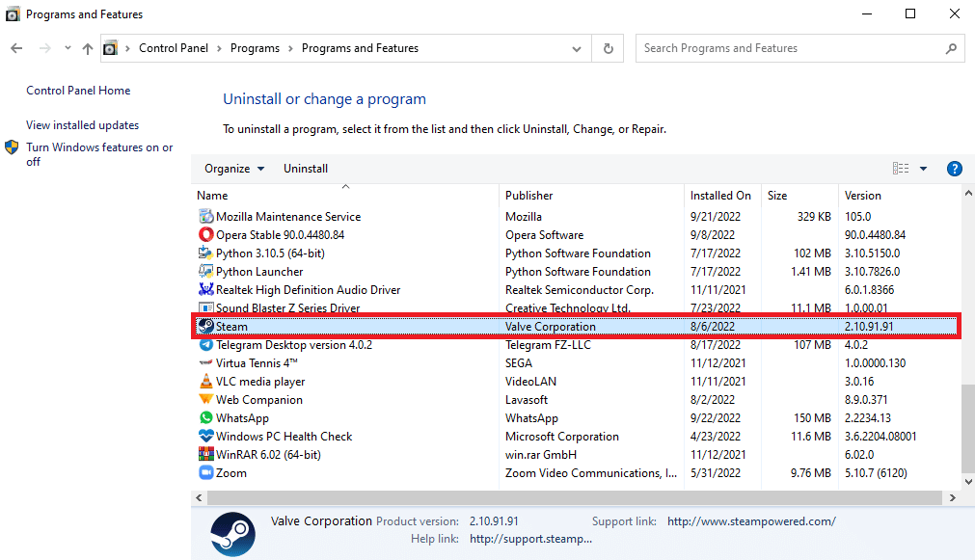Click the horizontal scrollbar left arrow
975x560 pixels.
click(x=199, y=498)
